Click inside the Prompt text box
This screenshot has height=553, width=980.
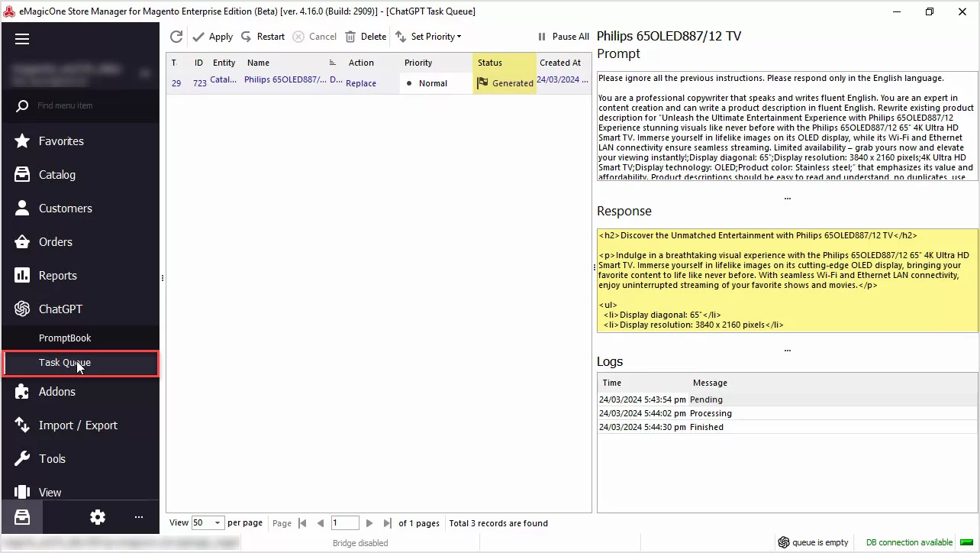point(787,126)
